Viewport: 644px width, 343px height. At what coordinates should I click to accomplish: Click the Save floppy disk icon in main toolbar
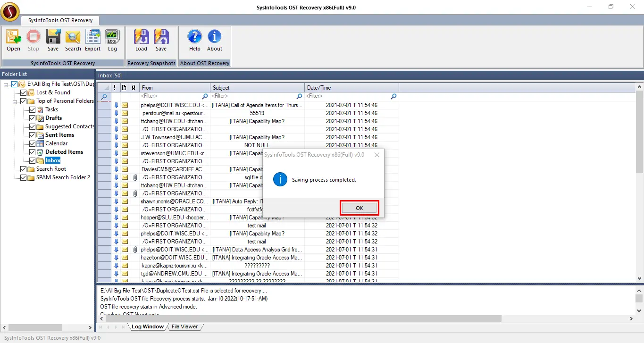click(53, 37)
